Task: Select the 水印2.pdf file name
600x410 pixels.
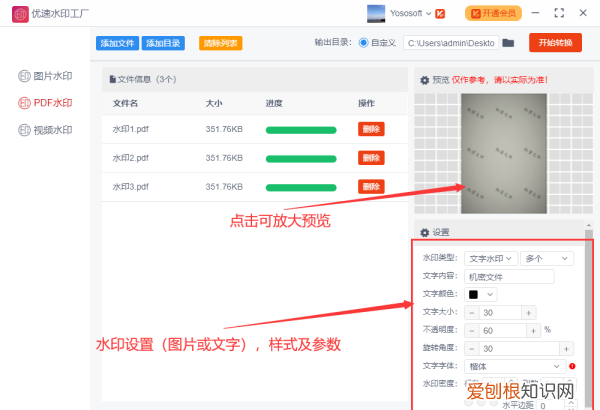Action: [x=130, y=158]
